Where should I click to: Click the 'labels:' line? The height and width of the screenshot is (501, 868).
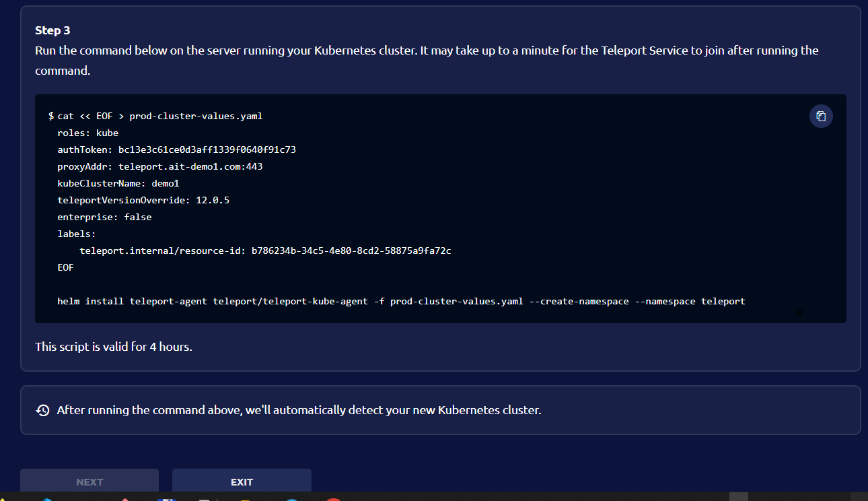(77, 234)
